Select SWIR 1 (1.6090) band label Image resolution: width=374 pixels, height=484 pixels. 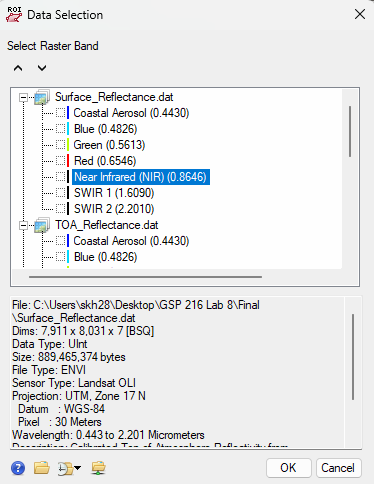114,193
